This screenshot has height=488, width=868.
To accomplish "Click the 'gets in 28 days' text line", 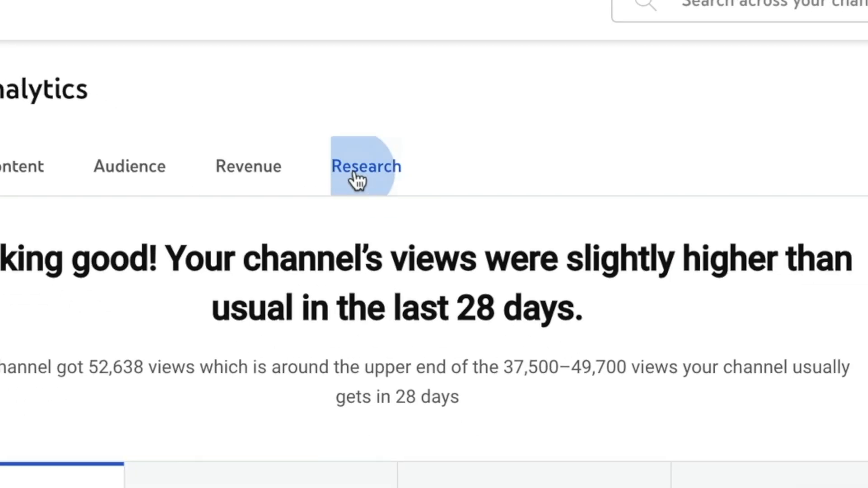I will tap(397, 397).
